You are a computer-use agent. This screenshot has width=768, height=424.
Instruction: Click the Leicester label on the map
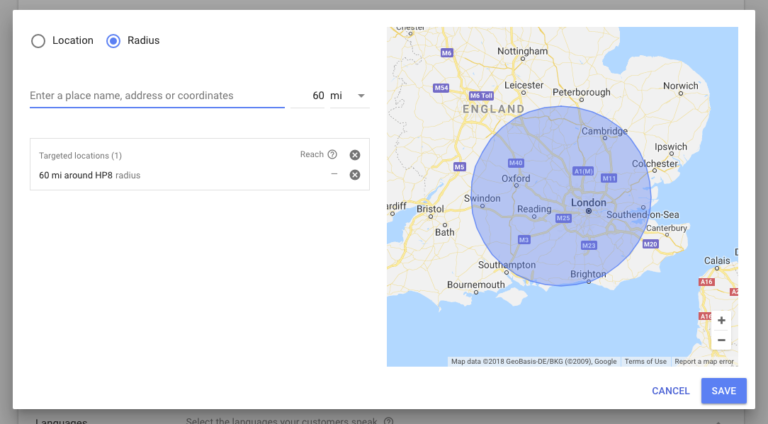[524, 85]
